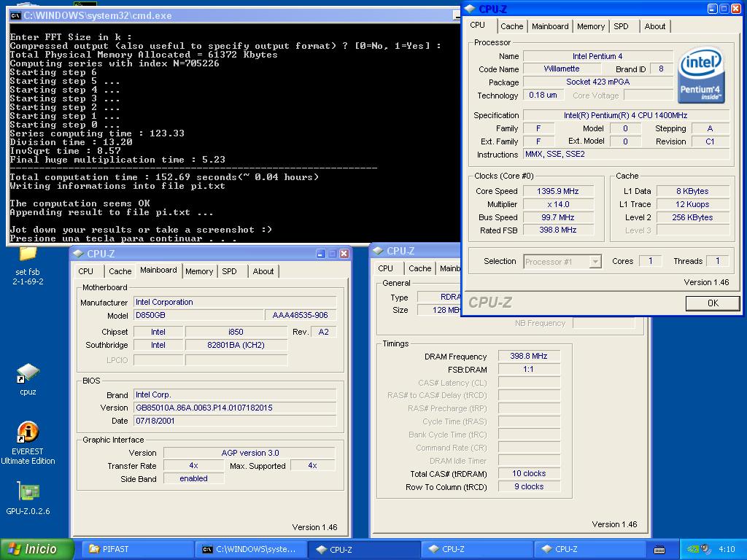Open Memory tab in front CPU-Z window
This screenshot has height=560, width=747.
[591, 26]
